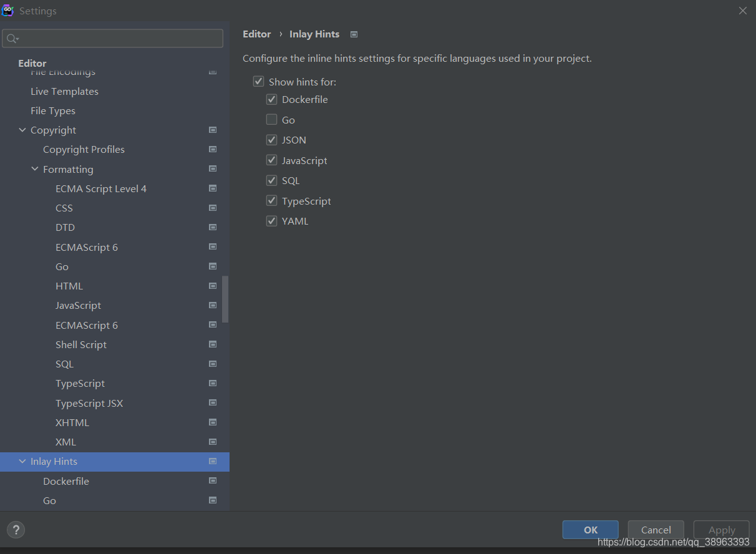This screenshot has height=554, width=756.
Task: Click project icon on HTML row
Action: 213,286
